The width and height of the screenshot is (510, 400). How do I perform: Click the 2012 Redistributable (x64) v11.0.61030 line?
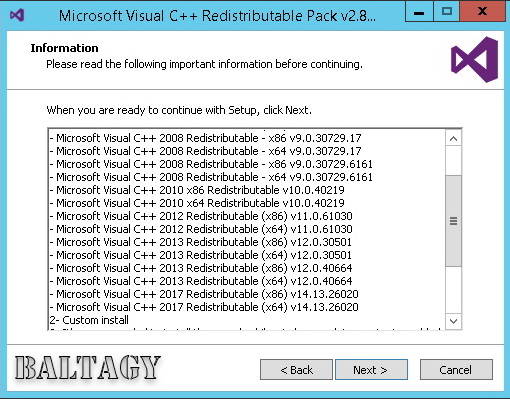[201, 229]
